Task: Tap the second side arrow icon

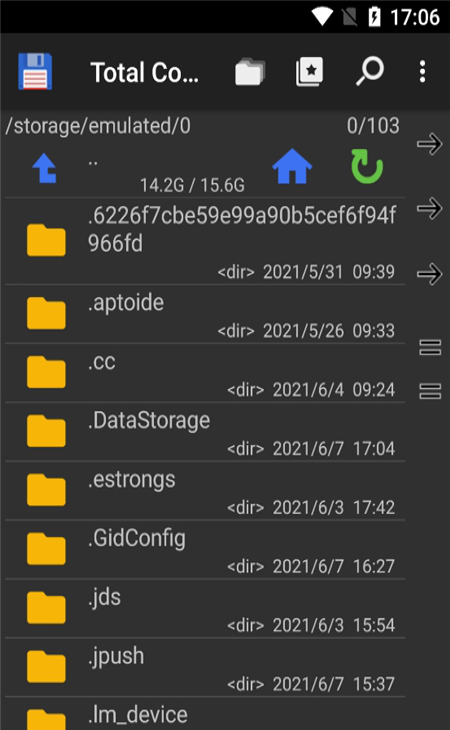Action: (x=429, y=208)
